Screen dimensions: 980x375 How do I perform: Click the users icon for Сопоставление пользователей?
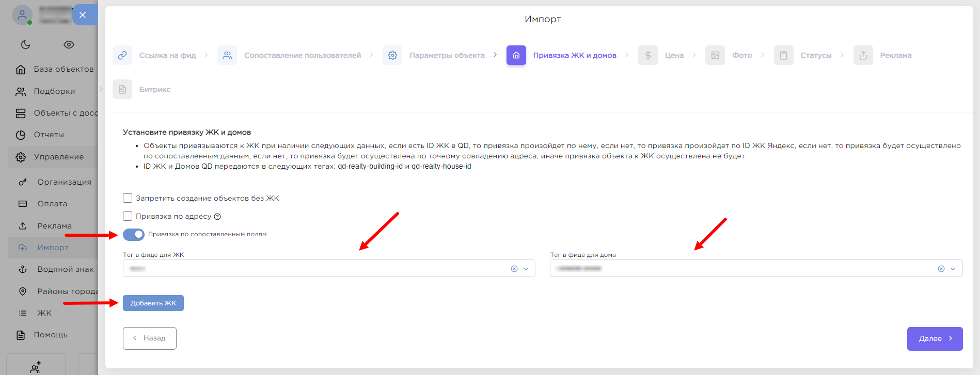tap(227, 55)
